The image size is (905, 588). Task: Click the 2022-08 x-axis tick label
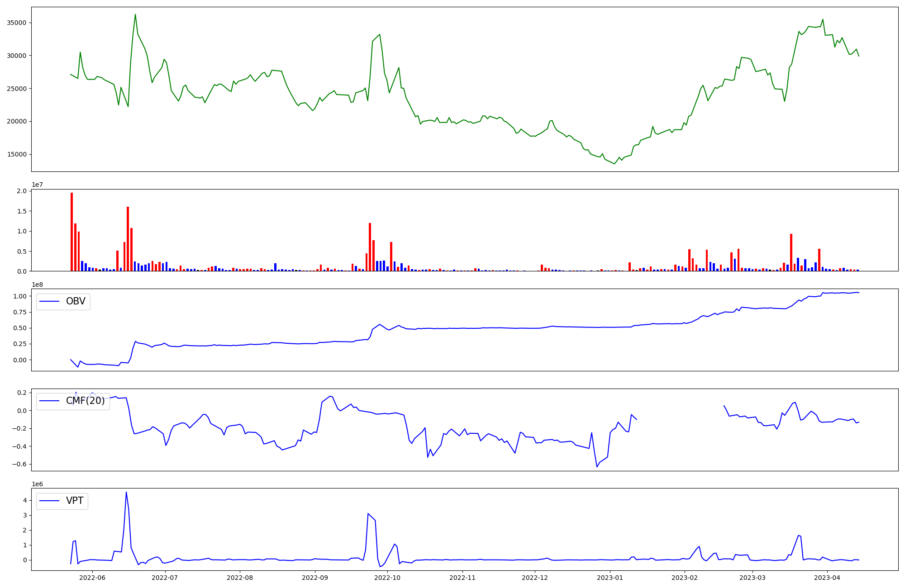tap(240, 578)
